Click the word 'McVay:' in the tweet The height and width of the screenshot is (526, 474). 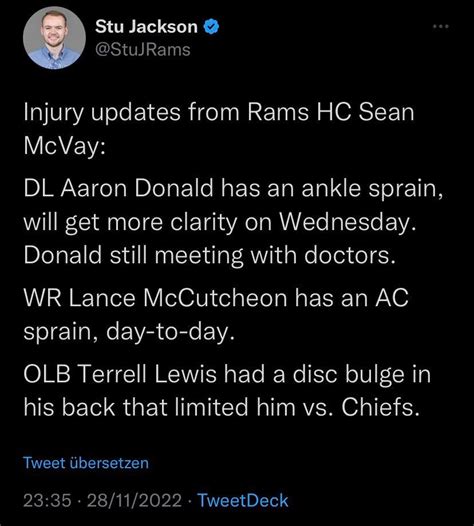point(65,146)
